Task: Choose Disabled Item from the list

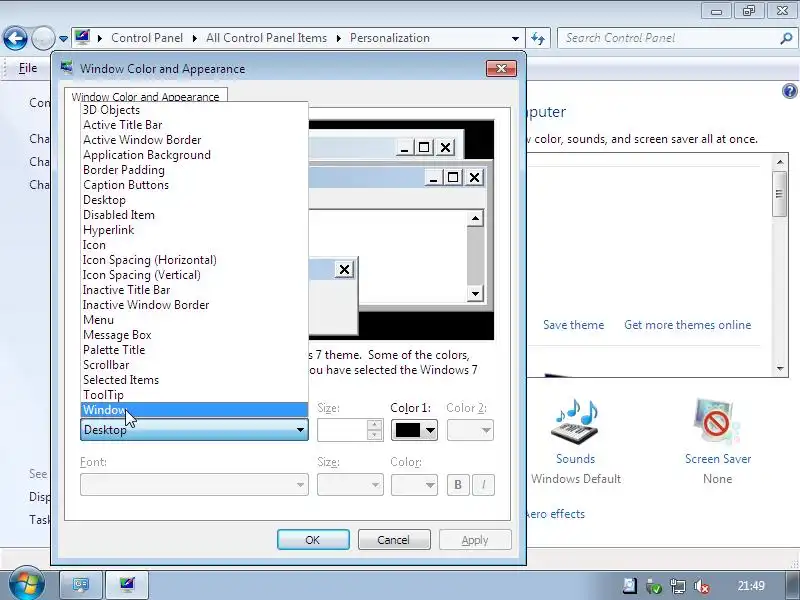Action: pyautogui.click(x=194, y=215)
